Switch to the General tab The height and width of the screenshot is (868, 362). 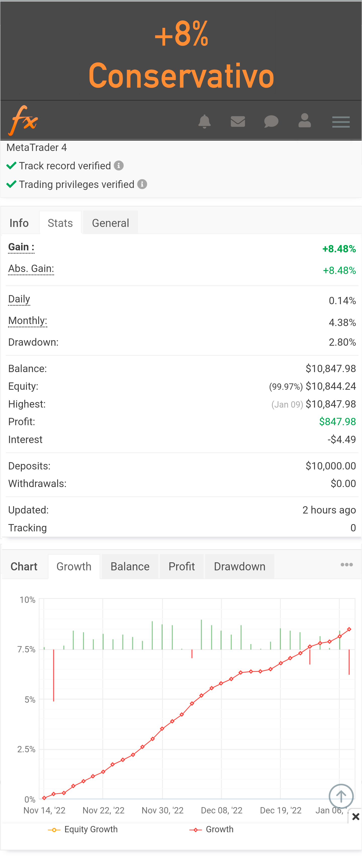pos(110,223)
